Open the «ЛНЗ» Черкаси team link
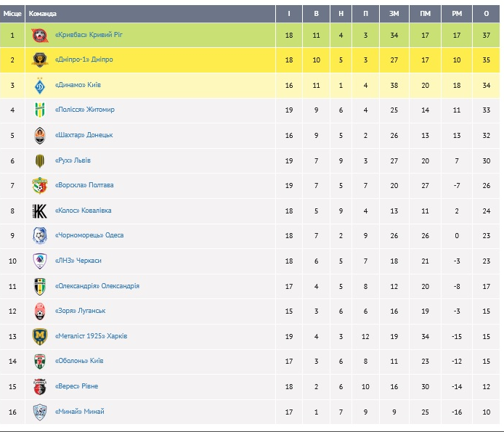The width and height of the screenshot is (504, 432). point(78,261)
